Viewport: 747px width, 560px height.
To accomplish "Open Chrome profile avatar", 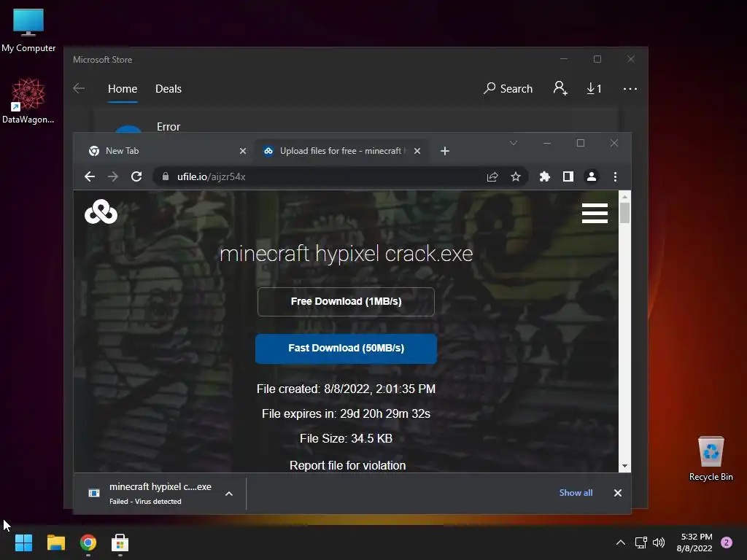I will click(x=591, y=176).
